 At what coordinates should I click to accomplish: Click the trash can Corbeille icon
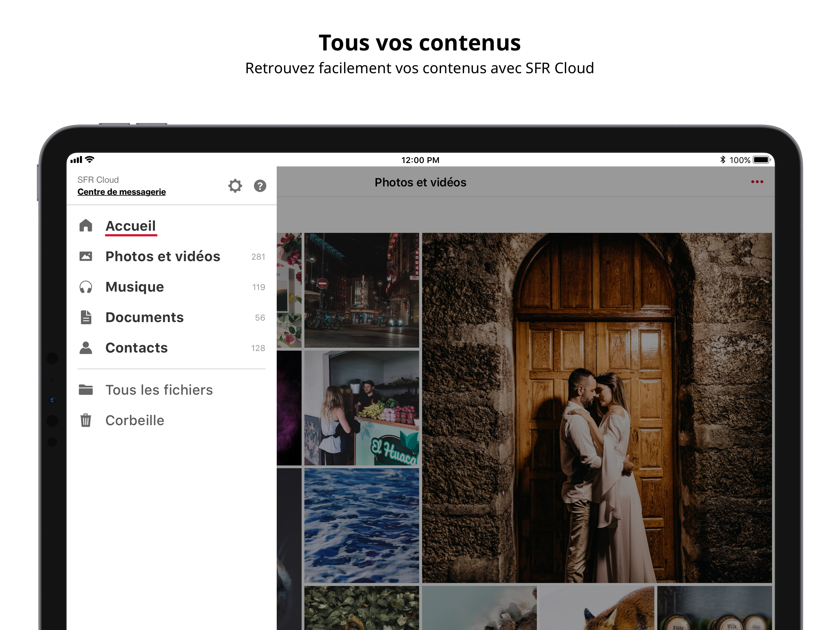tap(86, 420)
